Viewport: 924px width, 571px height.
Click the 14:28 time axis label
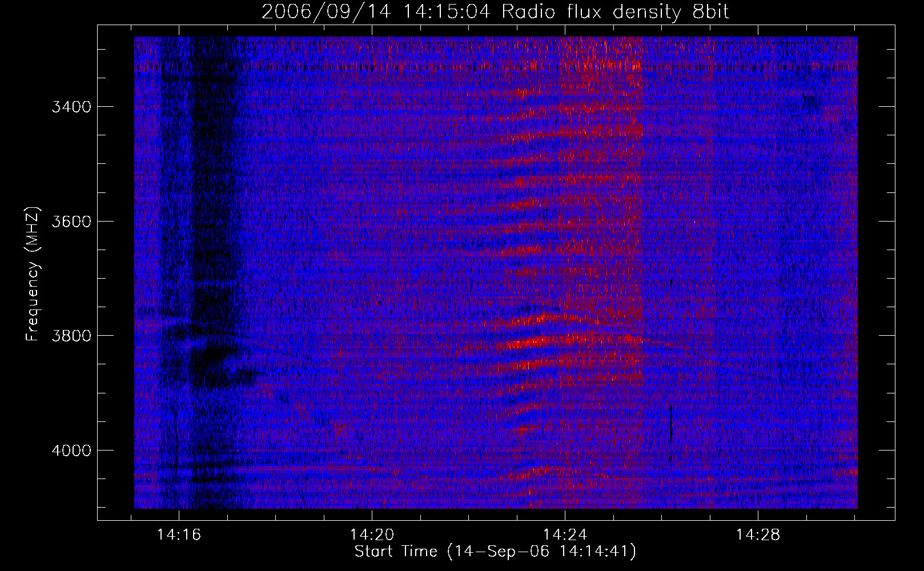tap(758, 535)
